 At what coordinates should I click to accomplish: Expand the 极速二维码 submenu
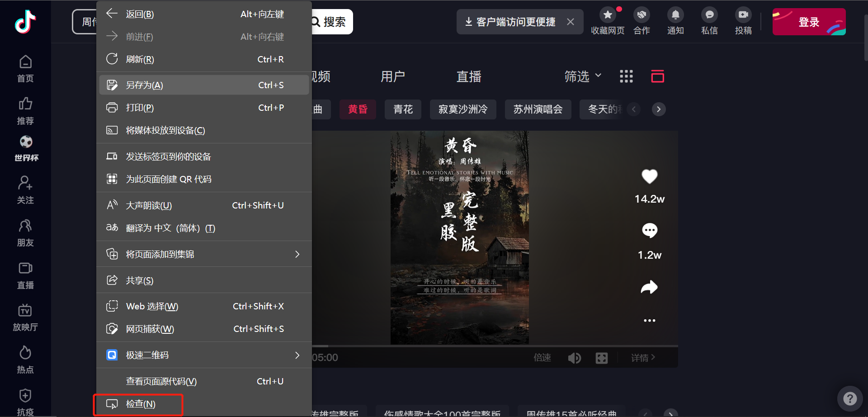pyautogui.click(x=297, y=355)
